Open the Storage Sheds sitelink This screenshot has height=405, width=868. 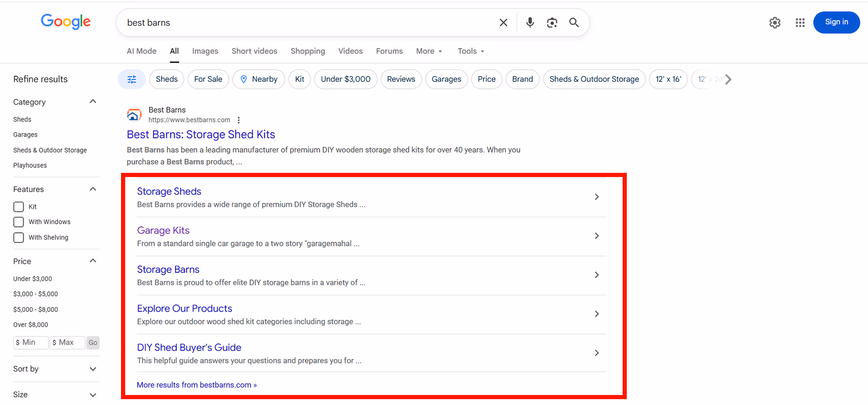169,191
